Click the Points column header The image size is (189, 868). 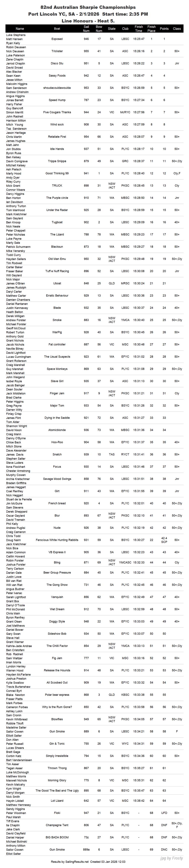164,29
